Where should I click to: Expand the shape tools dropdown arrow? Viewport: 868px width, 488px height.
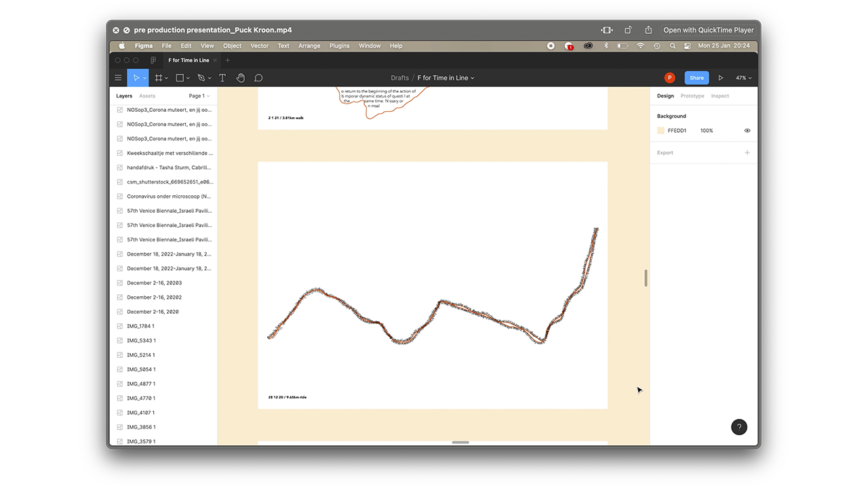click(188, 79)
